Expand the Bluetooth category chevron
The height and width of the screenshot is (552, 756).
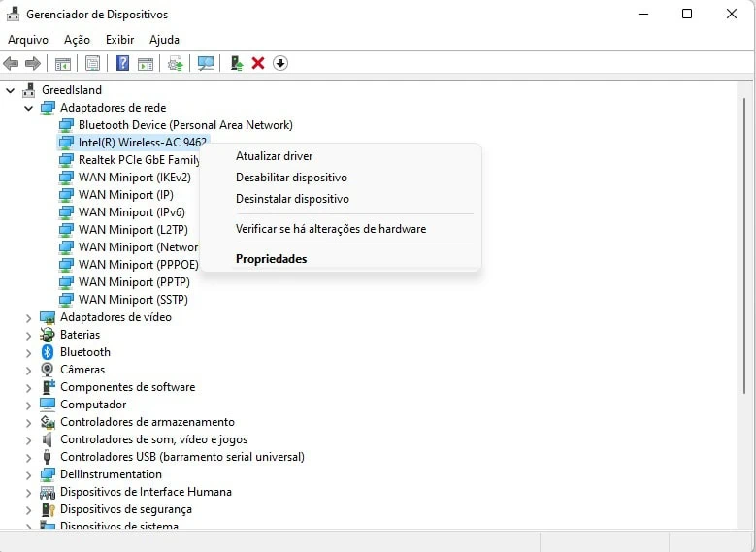[29, 353]
